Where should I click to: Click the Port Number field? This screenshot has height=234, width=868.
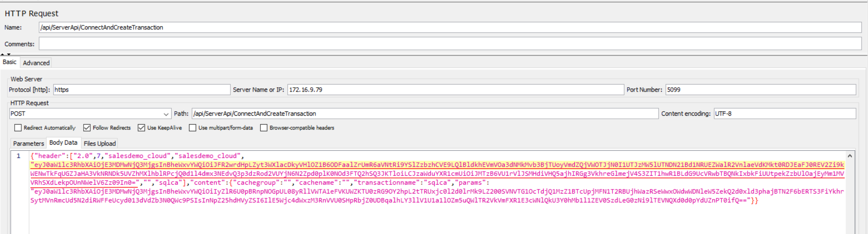760,90
